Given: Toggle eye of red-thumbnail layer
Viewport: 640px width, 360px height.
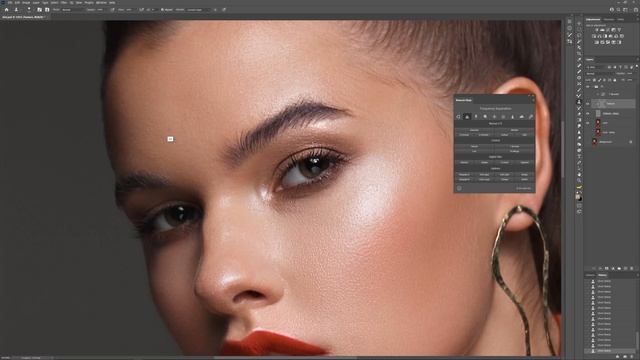Looking at the screenshot, I should point(588,122).
